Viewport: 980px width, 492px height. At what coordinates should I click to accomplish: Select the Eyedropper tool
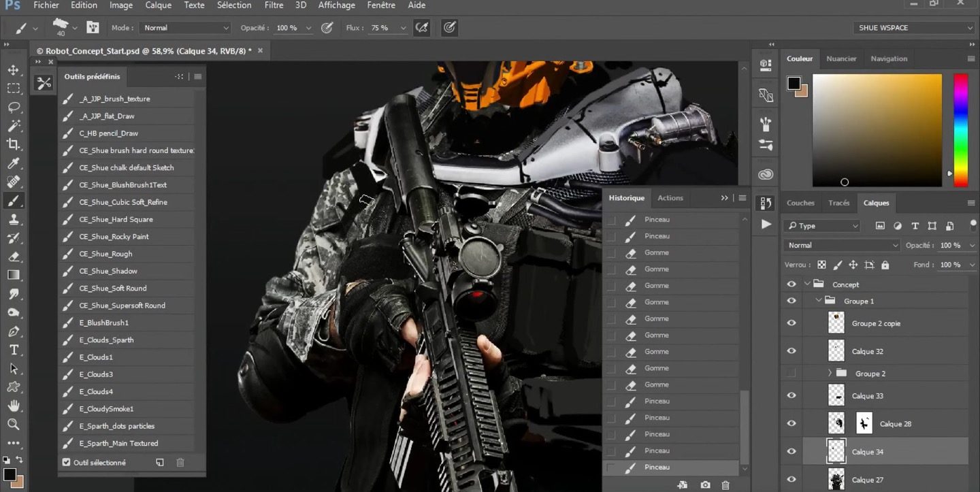point(13,163)
